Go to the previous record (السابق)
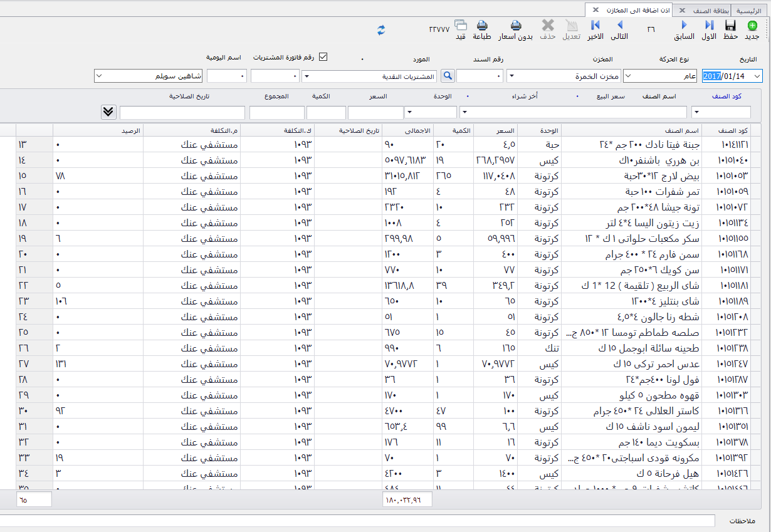This screenshot has width=771, height=532. point(684,26)
